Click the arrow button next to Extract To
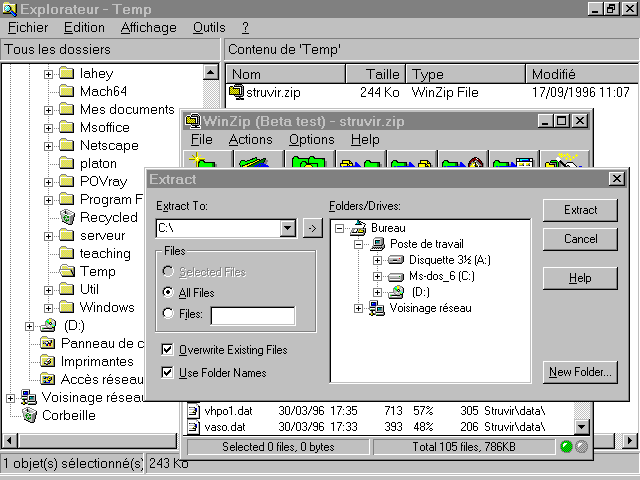640x480 pixels. pyautogui.click(x=313, y=228)
